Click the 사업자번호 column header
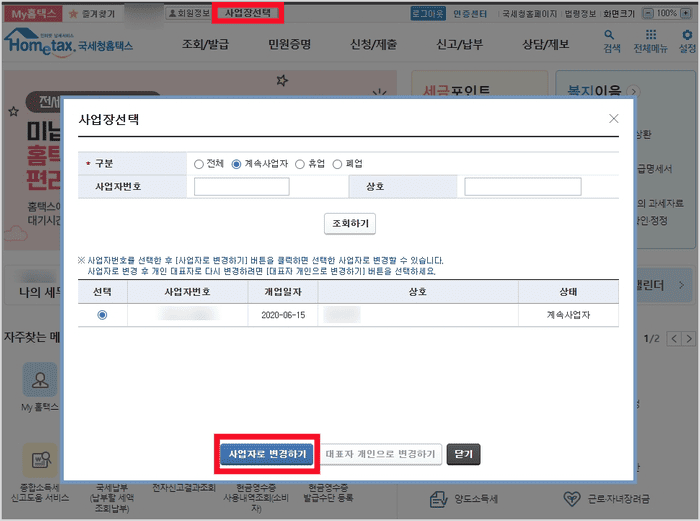Image resolution: width=700 pixels, height=521 pixels. click(x=188, y=292)
